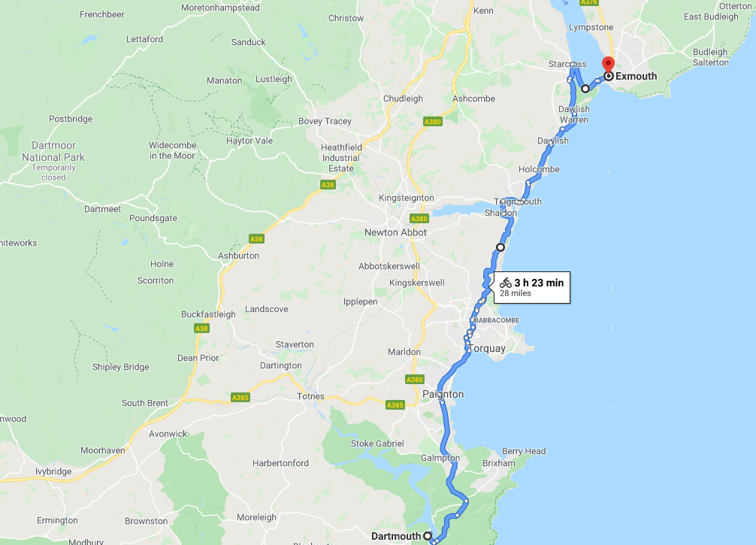Click the Dartmouth start point circle

tap(427, 536)
